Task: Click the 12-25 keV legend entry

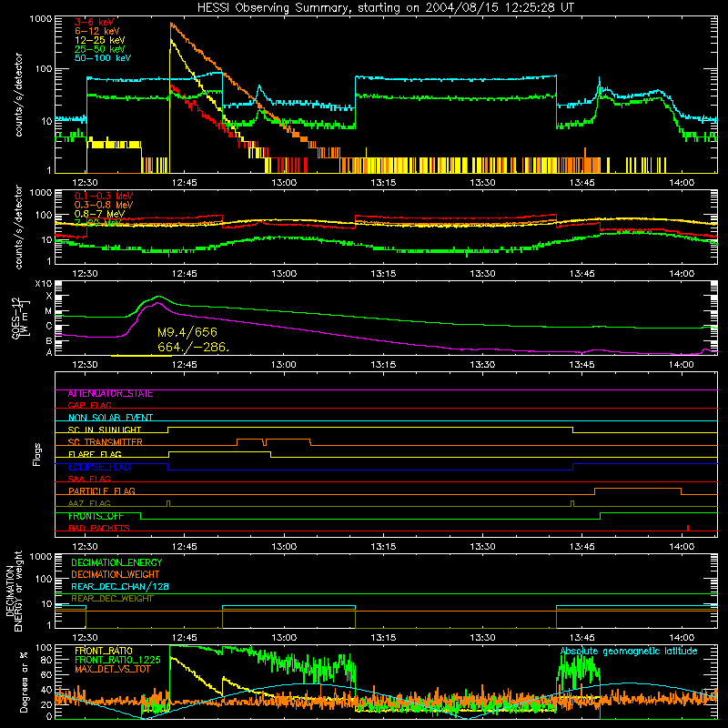Action: 100,40
